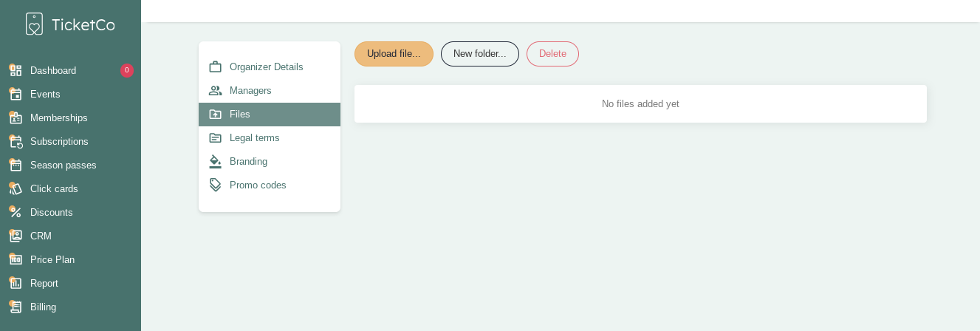Click the Price Plan icon
980x331 pixels.
point(16,259)
